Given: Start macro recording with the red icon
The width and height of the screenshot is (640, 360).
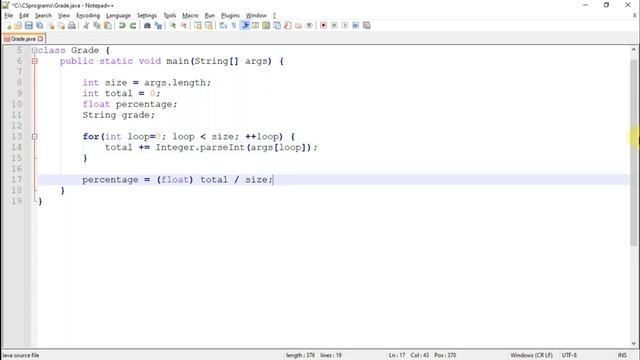Looking at the screenshot, I should (323, 25).
